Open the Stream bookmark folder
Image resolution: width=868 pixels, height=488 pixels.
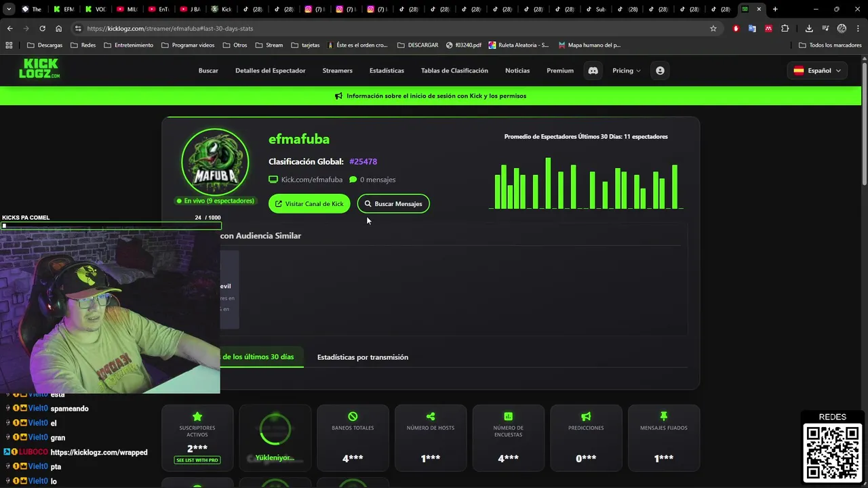(x=269, y=45)
